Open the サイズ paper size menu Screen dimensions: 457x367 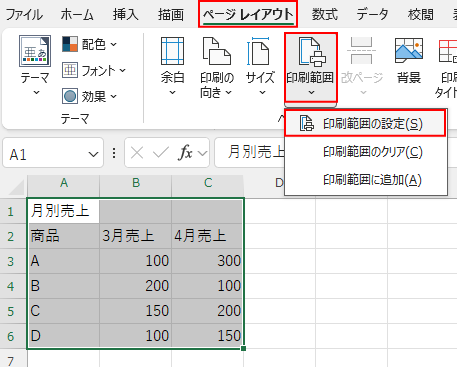(x=260, y=66)
